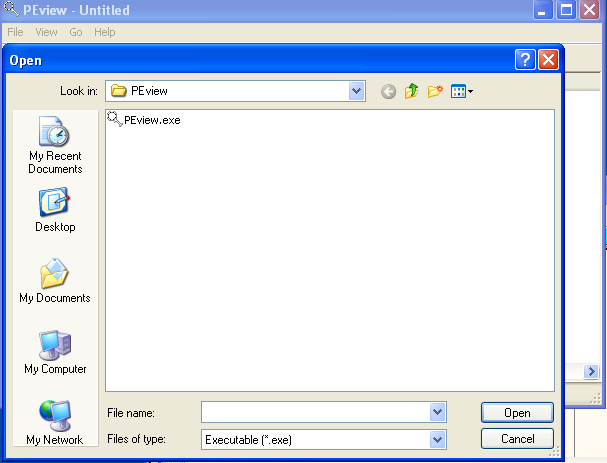Viewport: 607px width, 463px height.
Task: Open the File menu in PEview
Action: click(15, 32)
